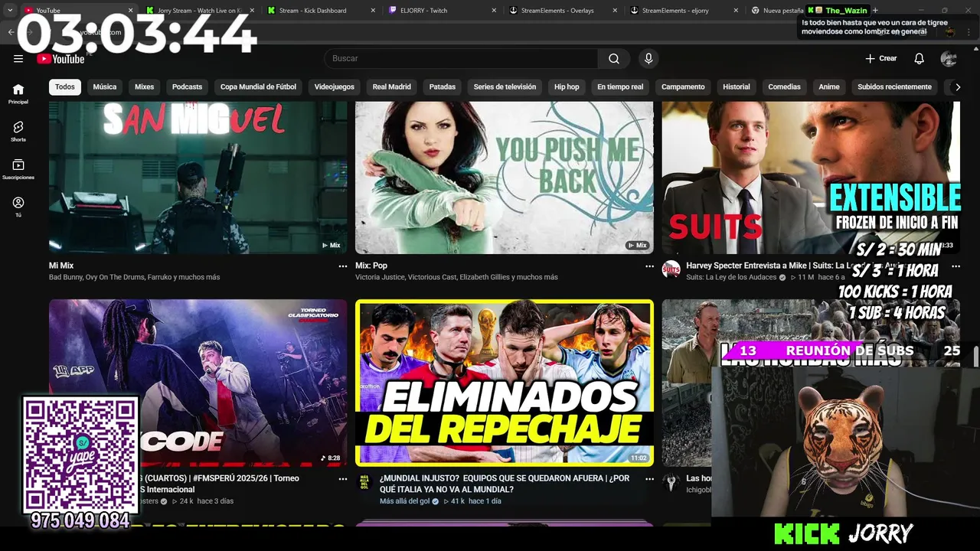Switch to StreamElements - Overlays tab
Viewport: 980px width, 551px height.
(563, 11)
